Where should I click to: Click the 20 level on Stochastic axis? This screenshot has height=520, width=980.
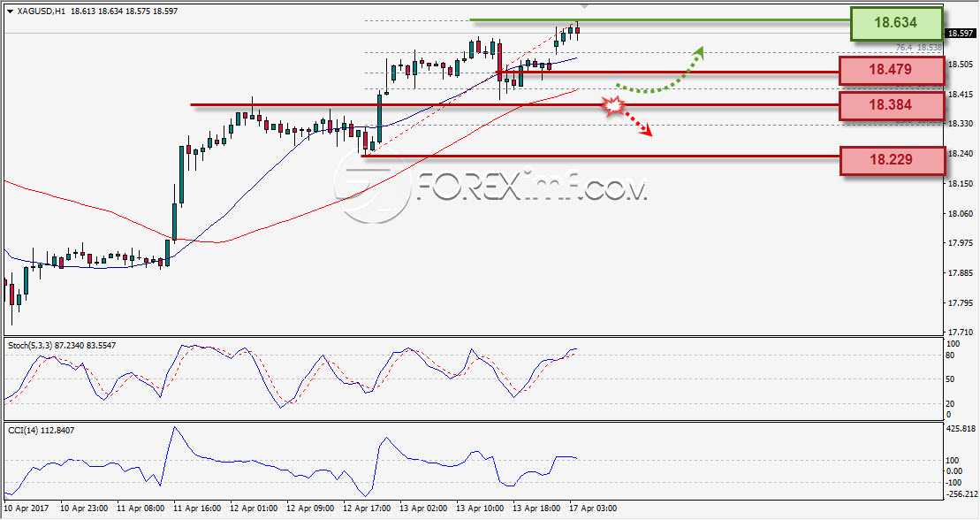[x=950, y=403]
